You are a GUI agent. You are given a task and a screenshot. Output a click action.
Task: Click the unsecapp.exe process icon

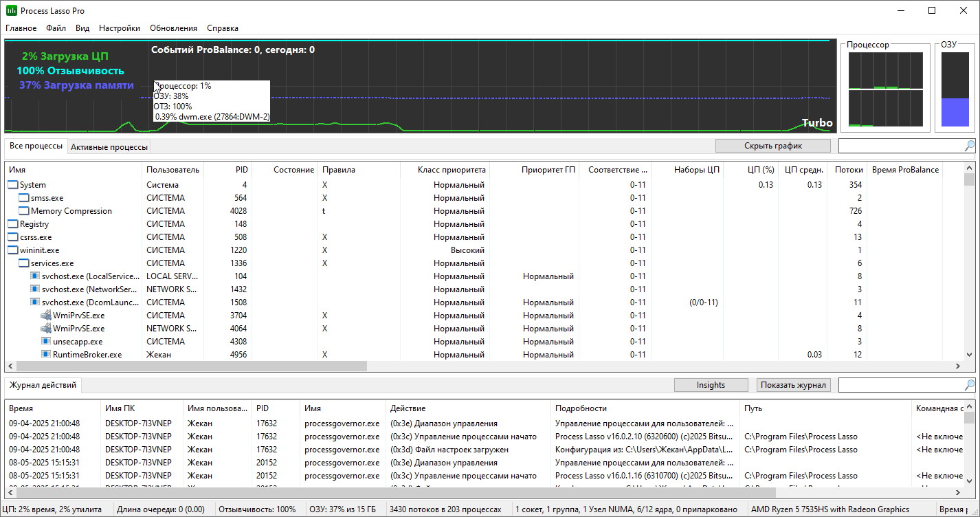click(x=46, y=342)
